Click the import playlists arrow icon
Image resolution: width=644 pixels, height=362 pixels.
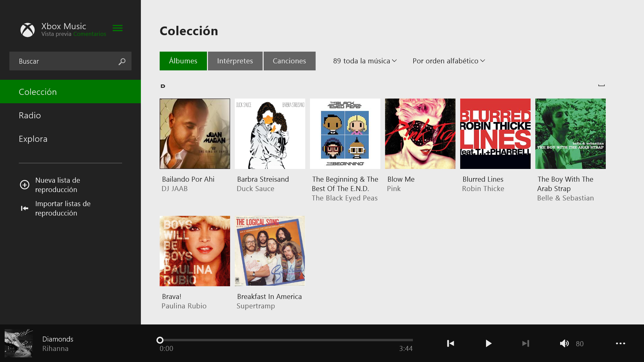(x=24, y=208)
